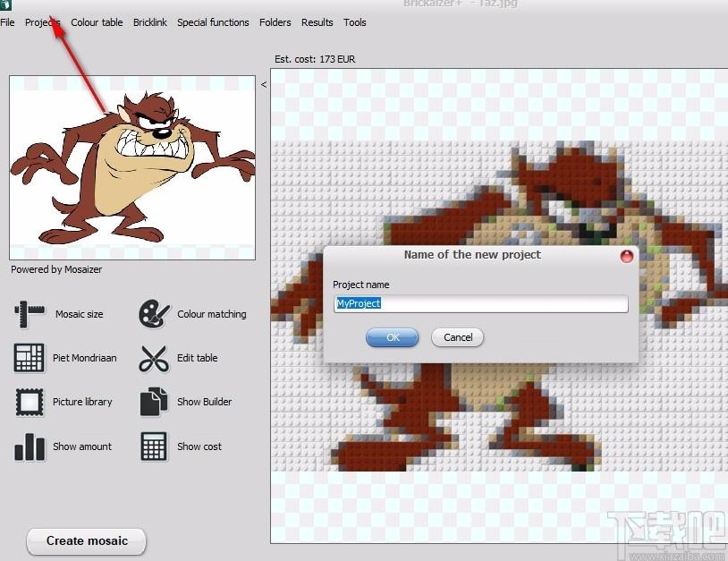728x561 pixels.
Task: Click the Show amount bar chart icon
Action: [30, 446]
